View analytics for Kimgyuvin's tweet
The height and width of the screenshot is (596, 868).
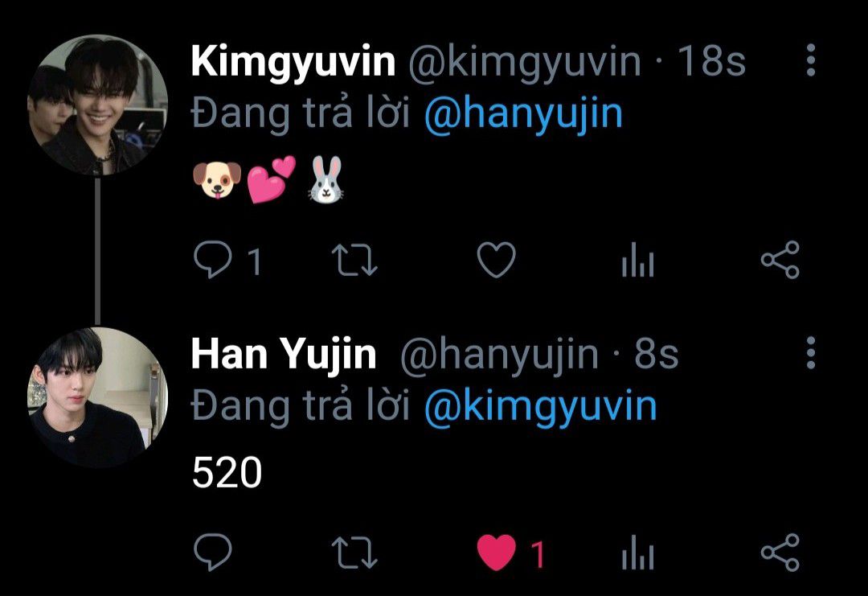pyautogui.click(x=637, y=260)
